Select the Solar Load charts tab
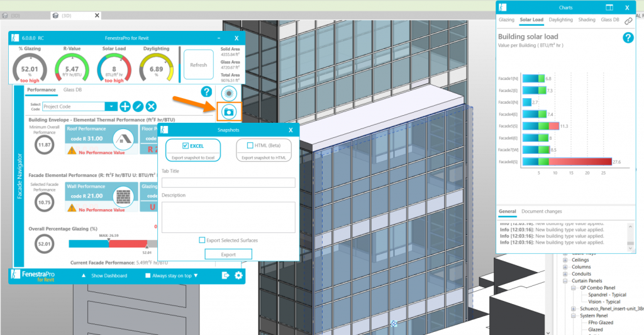644x335 pixels. point(531,20)
